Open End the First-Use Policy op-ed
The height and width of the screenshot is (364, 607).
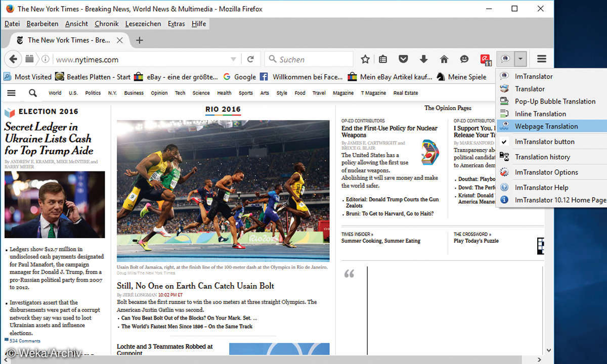coord(389,131)
